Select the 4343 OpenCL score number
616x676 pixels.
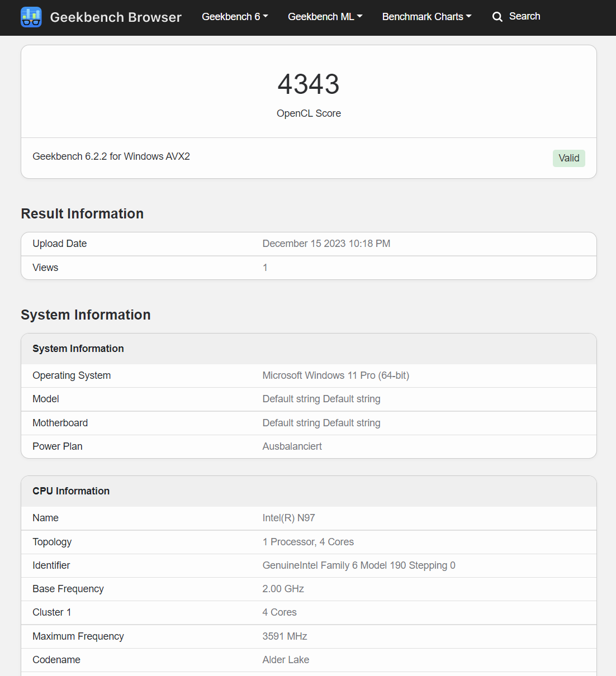(x=309, y=84)
